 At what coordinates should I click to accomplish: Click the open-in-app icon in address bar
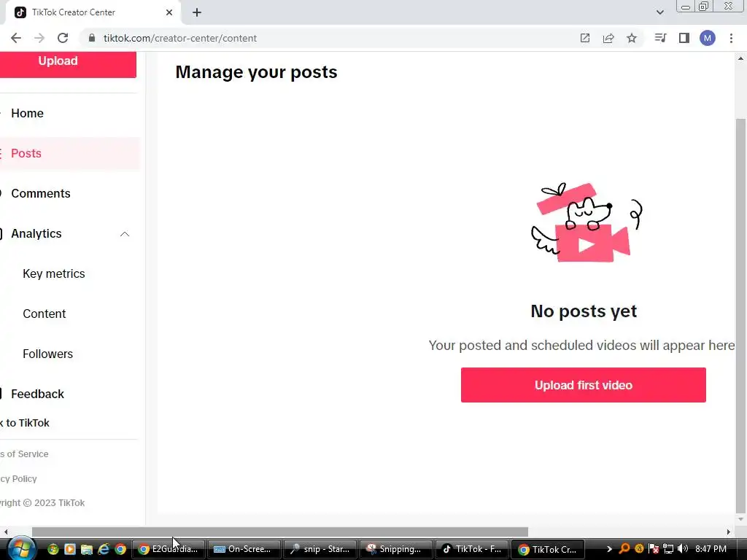[x=584, y=38]
